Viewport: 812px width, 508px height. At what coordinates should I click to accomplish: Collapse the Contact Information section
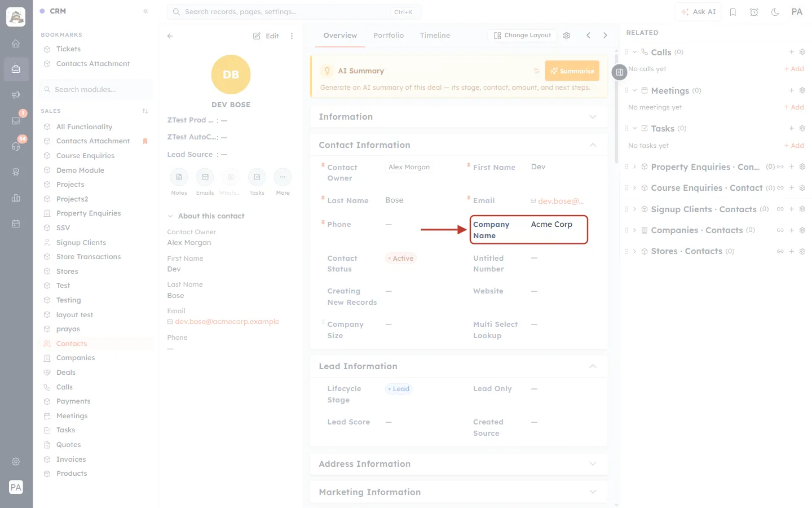(593, 145)
